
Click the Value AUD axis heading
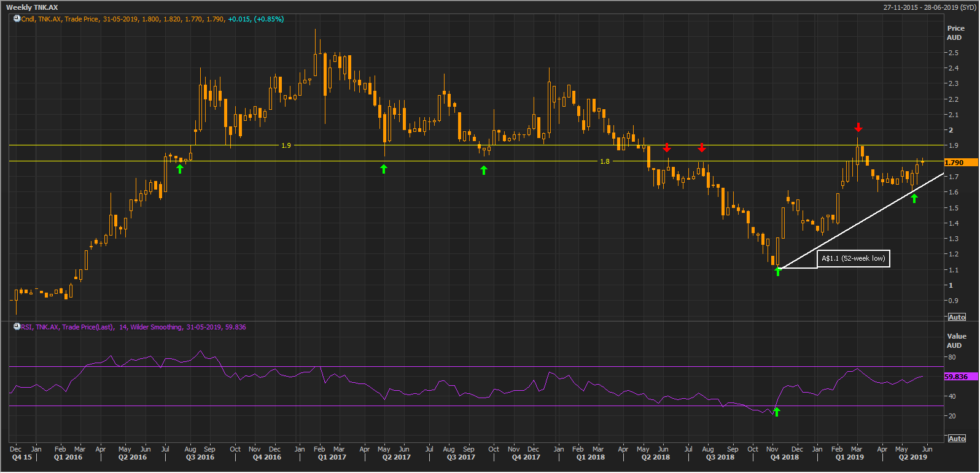point(956,340)
